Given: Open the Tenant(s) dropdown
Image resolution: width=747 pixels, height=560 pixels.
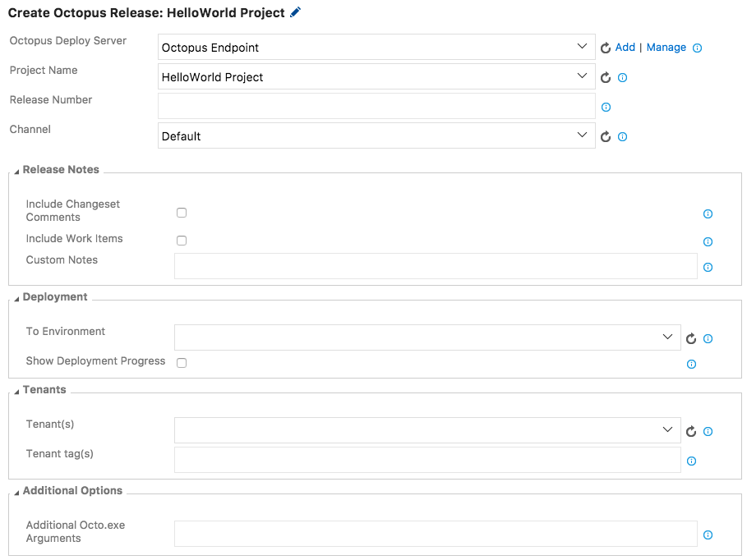Looking at the screenshot, I should (427, 430).
